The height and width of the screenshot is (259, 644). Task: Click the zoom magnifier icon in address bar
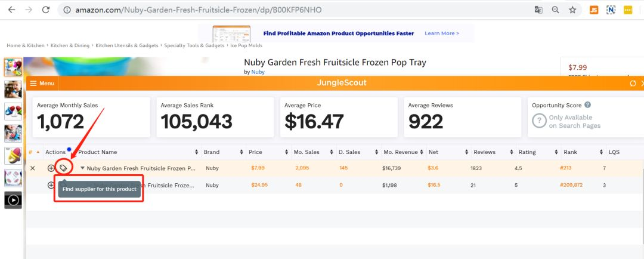point(555,10)
